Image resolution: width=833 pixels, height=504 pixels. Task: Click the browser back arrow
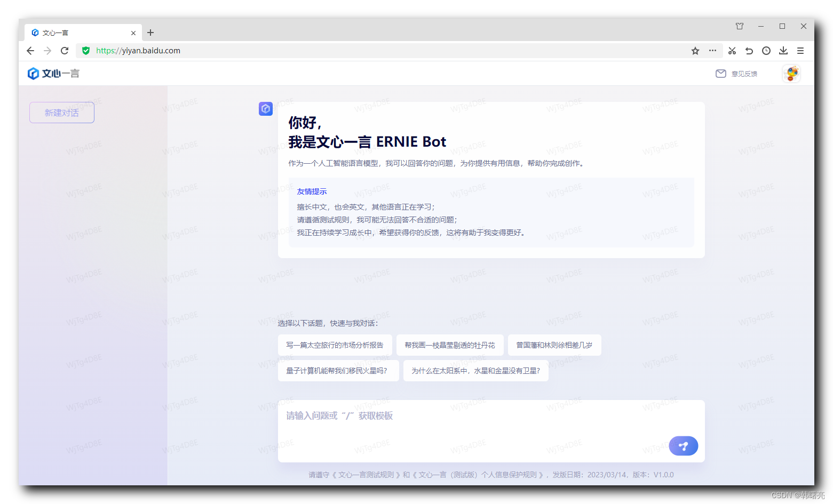tap(30, 51)
